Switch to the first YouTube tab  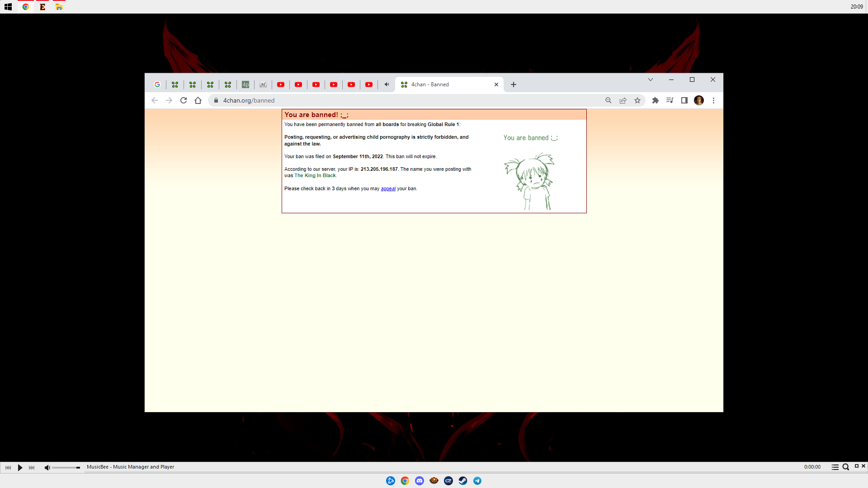(281, 84)
